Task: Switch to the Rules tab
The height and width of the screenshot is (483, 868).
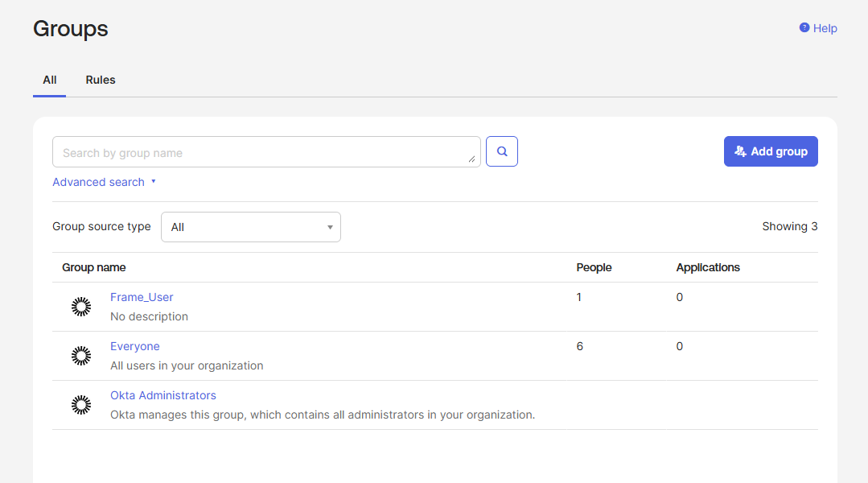Action: tap(101, 80)
